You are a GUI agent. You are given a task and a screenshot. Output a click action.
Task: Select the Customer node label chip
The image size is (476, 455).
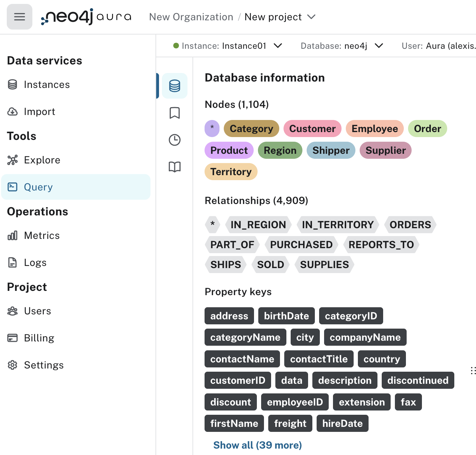click(312, 129)
